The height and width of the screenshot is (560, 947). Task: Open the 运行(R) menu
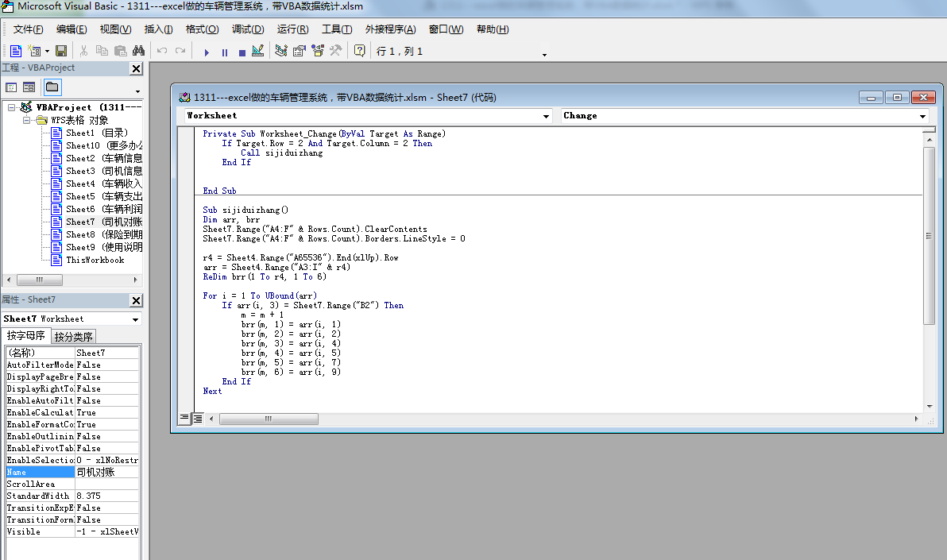292,29
